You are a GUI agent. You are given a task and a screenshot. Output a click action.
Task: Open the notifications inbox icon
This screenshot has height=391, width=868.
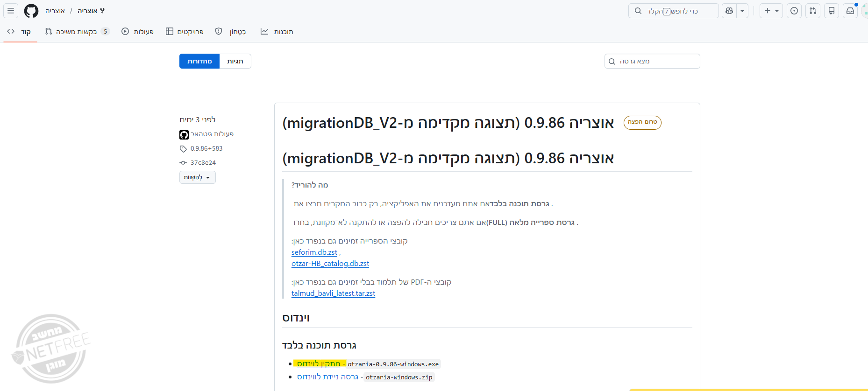[x=850, y=11]
